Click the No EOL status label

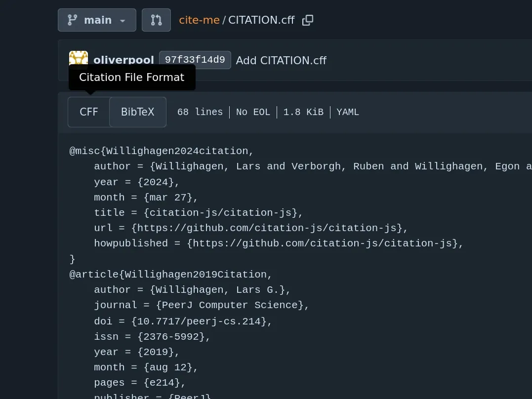252,112
